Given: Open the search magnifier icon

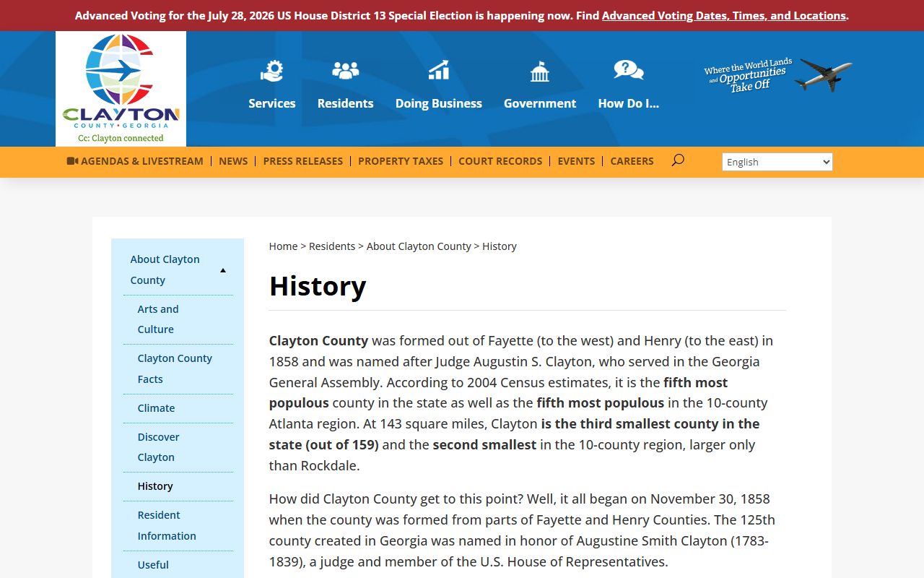Looking at the screenshot, I should pos(677,160).
